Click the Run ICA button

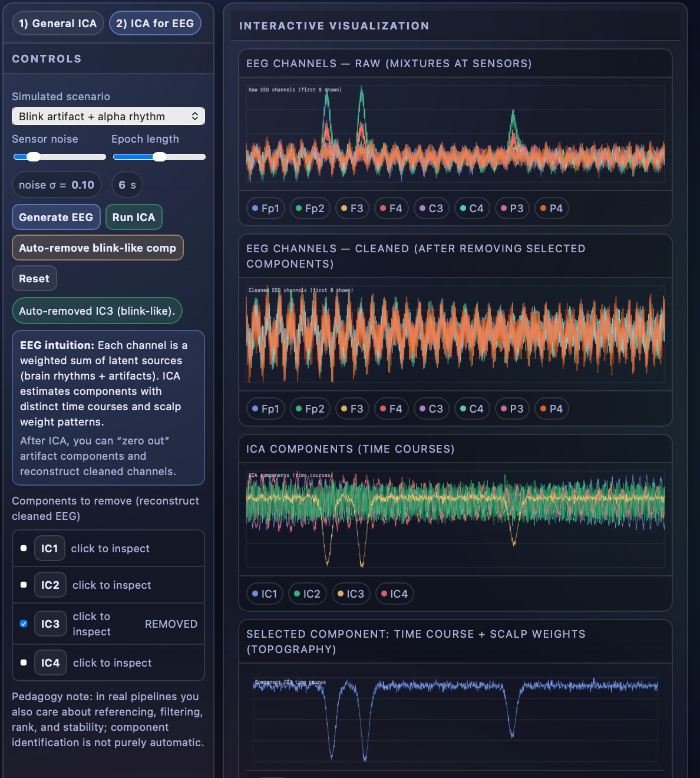coord(134,217)
